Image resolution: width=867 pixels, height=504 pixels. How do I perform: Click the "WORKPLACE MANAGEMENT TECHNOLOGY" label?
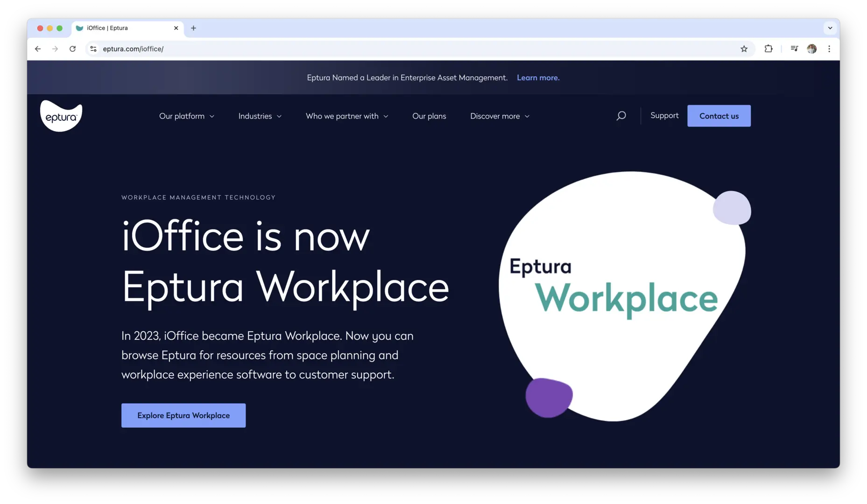coord(198,197)
